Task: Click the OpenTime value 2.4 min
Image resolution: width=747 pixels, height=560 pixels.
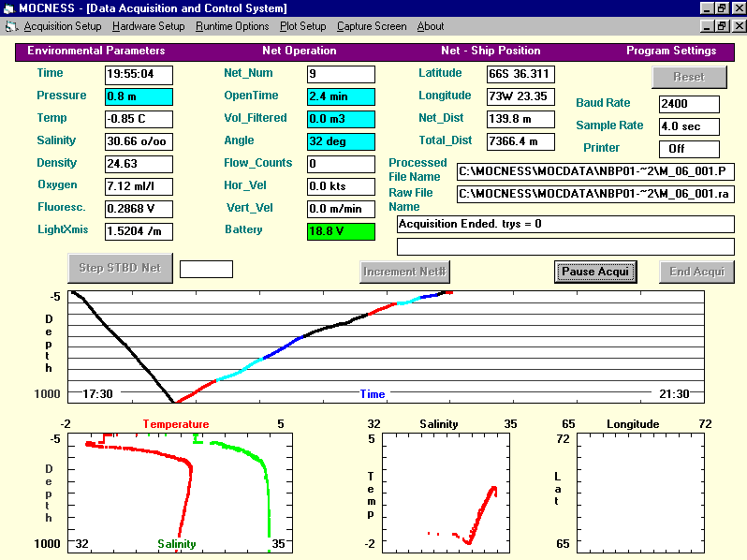Action: pos(341,96)
